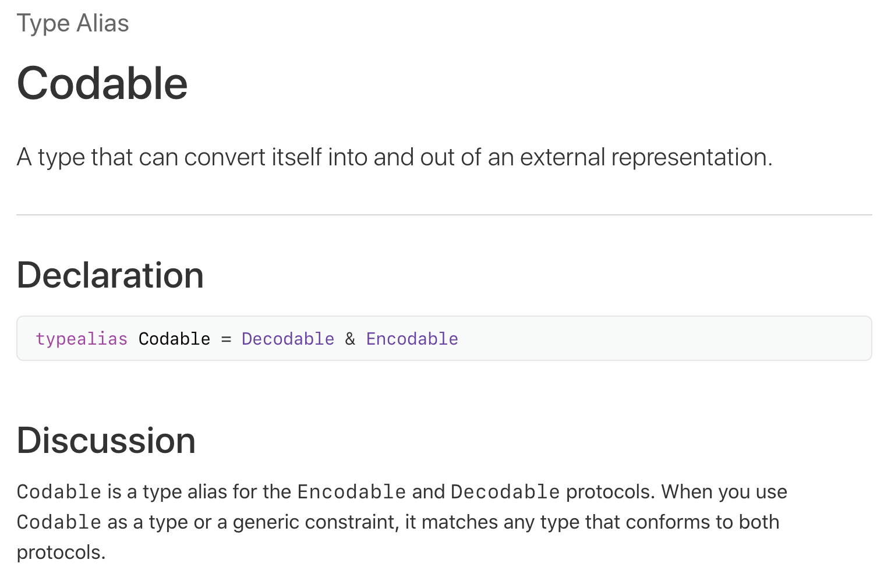This screenshot has height=588, width=891.
Task: Click the Type Alias label above the title
Action: pos(73,23)
